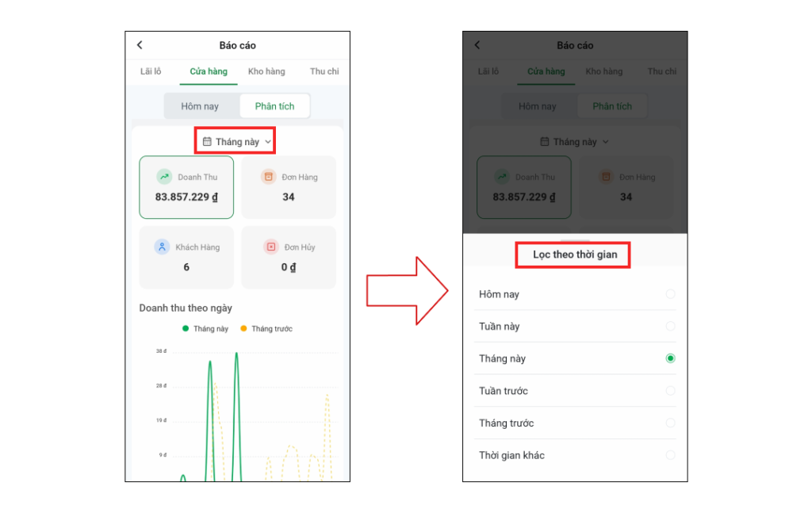Viewport: 812px width, 513px height.
Task: Open Kho hàng tab on left screen
Action: pyautogui.click(x=266, y=71)
